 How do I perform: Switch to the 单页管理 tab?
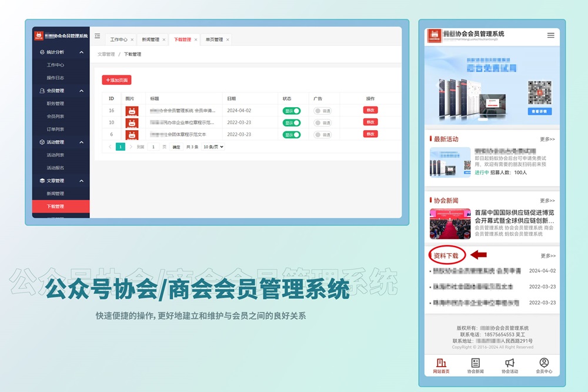(x=214, y=40)
